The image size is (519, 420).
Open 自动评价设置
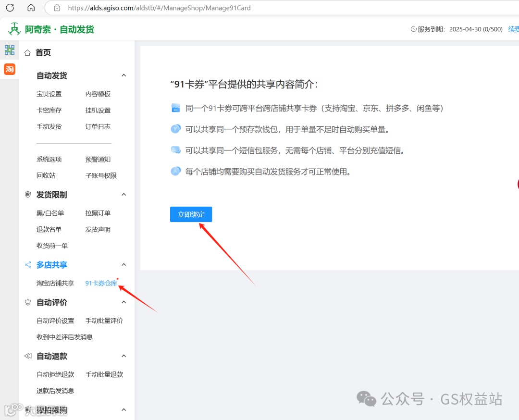tap(55, 321)
